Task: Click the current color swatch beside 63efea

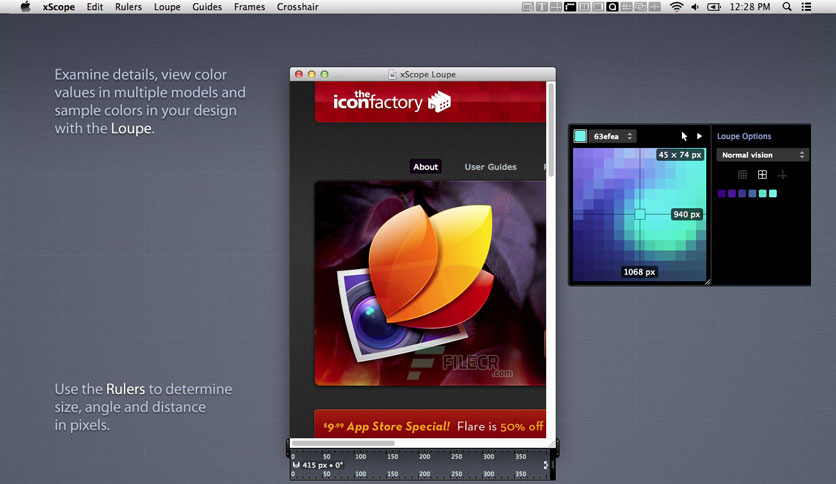Action: 580,136
